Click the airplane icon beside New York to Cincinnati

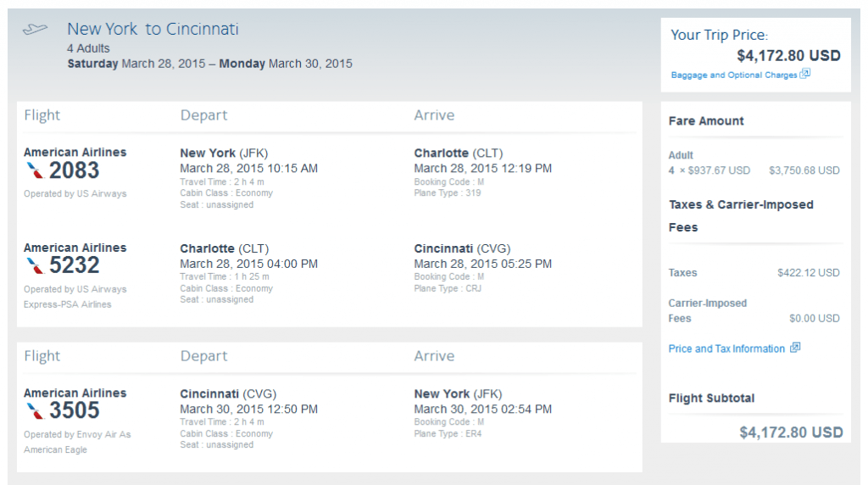pos(35,29)
